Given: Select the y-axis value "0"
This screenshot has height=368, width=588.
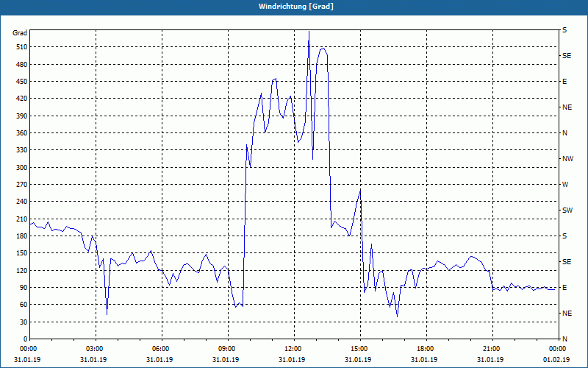Looking at the screenshot, I should 25,339.
